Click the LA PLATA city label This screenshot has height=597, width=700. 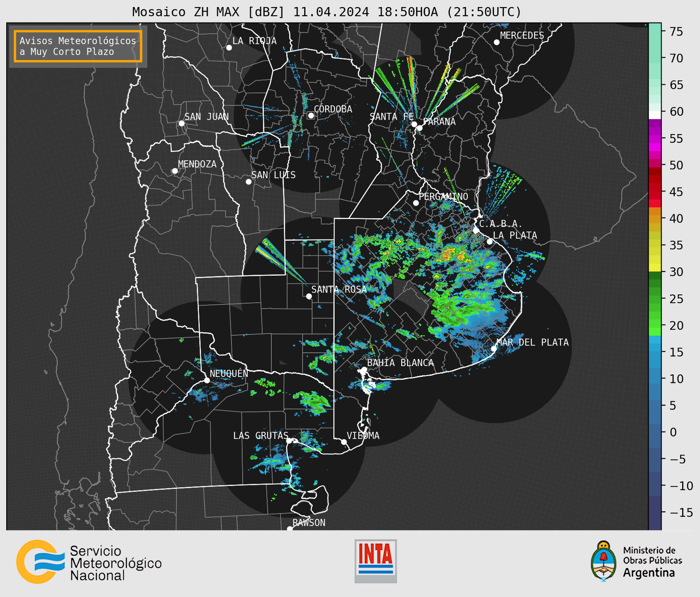pyautogui.click(x=515, y=235)
